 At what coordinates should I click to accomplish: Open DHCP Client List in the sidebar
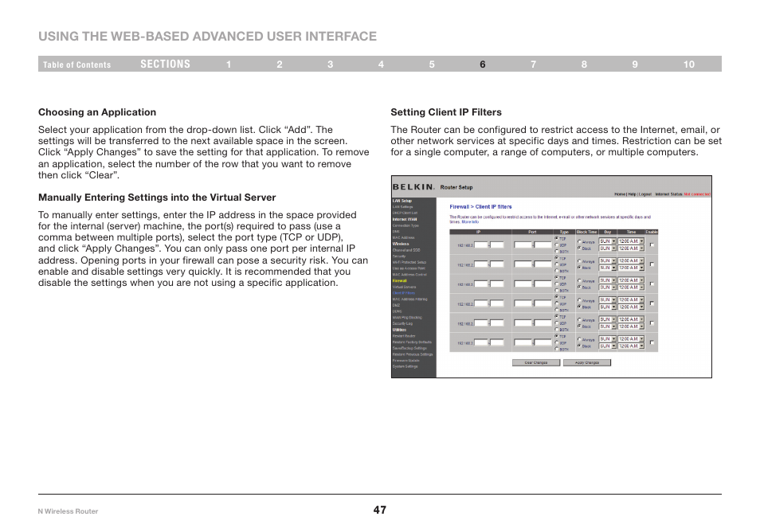pyautogui.click(x=405, y=213)
